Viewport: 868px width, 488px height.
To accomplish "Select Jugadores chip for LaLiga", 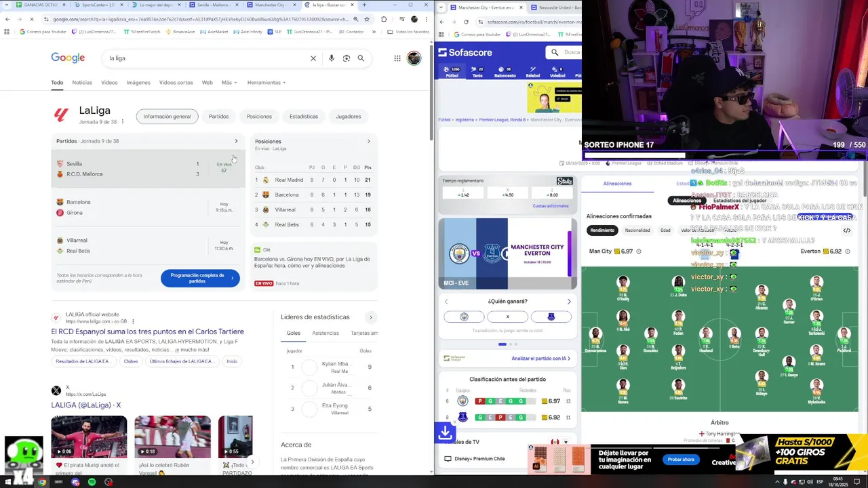I will tap(349, 117).
